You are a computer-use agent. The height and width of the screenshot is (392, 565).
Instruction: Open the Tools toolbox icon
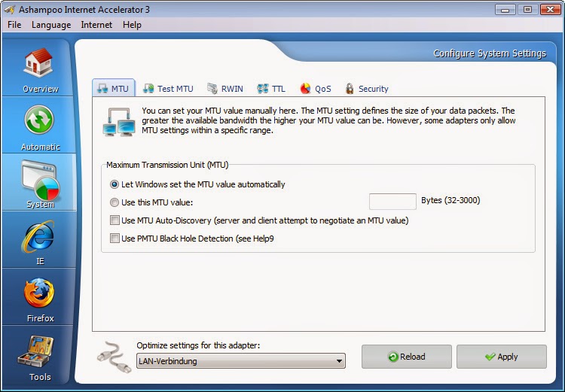coord(36,353)
